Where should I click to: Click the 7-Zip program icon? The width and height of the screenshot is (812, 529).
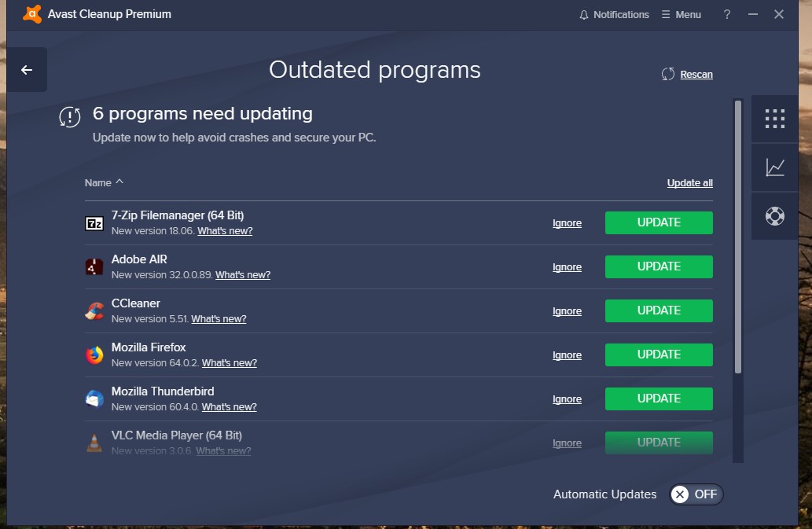pyautogui.click(x=94, y=223)
